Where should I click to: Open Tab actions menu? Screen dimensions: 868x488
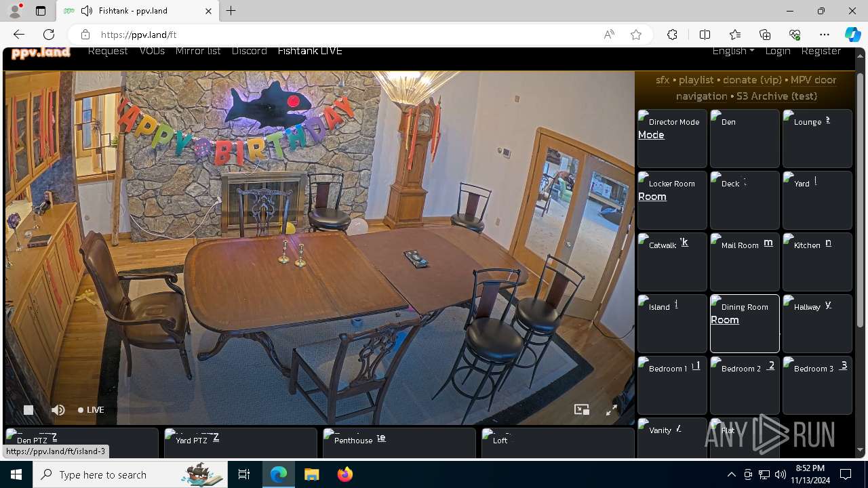(41, 11)
